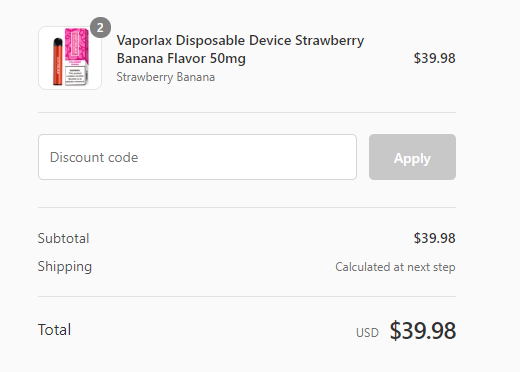Viewport: 520px width, 372px height.
Task: Click the Subtotal amount $39.98
Action: (x=434, y=238)
